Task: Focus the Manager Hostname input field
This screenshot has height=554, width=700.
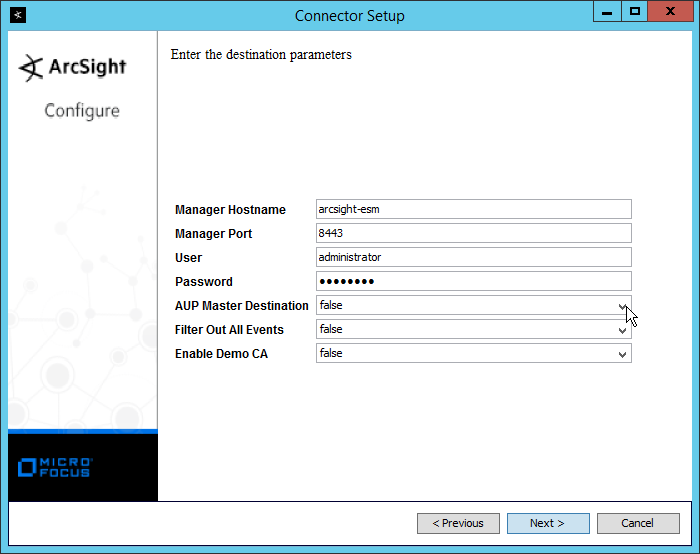Action: [473, 209]
